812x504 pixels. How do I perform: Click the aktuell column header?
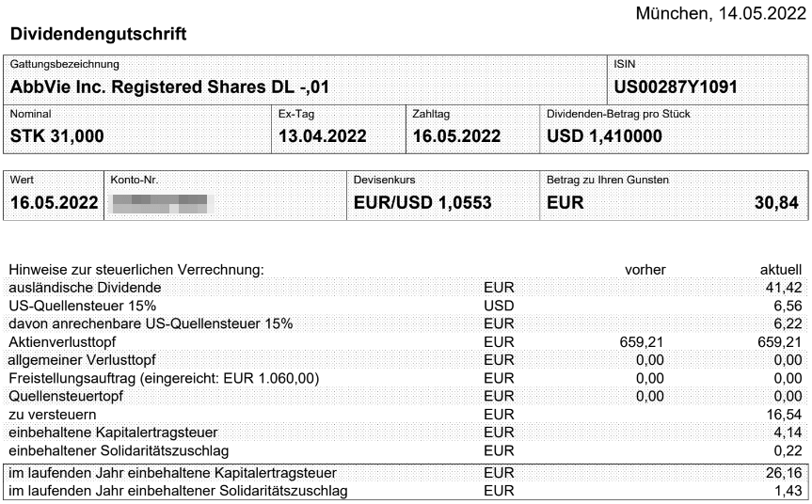click(781, 270)
